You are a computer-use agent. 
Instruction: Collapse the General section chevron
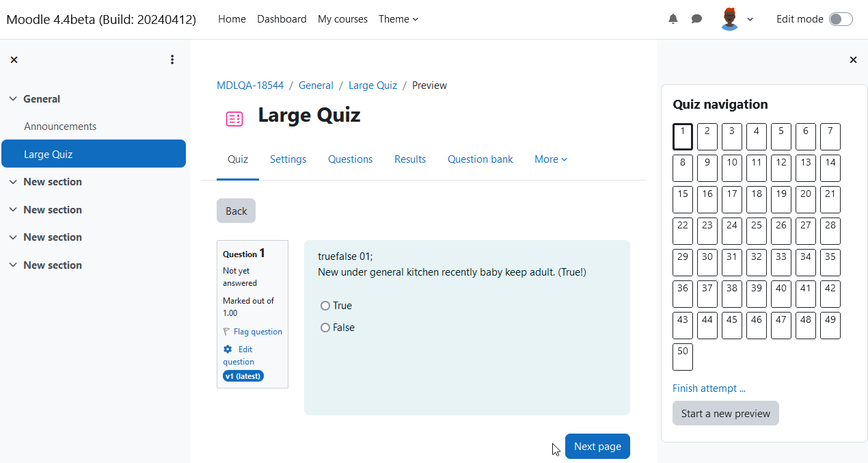(13, 99)
